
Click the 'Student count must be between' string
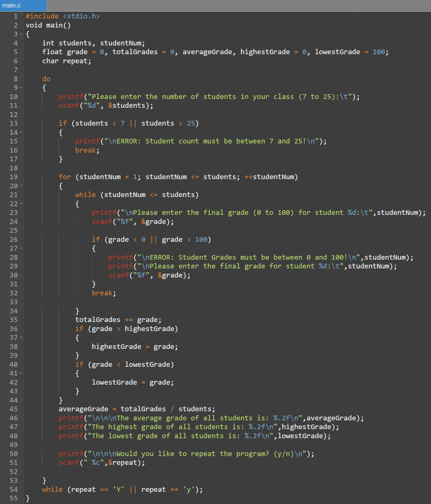tap(205, 141)
